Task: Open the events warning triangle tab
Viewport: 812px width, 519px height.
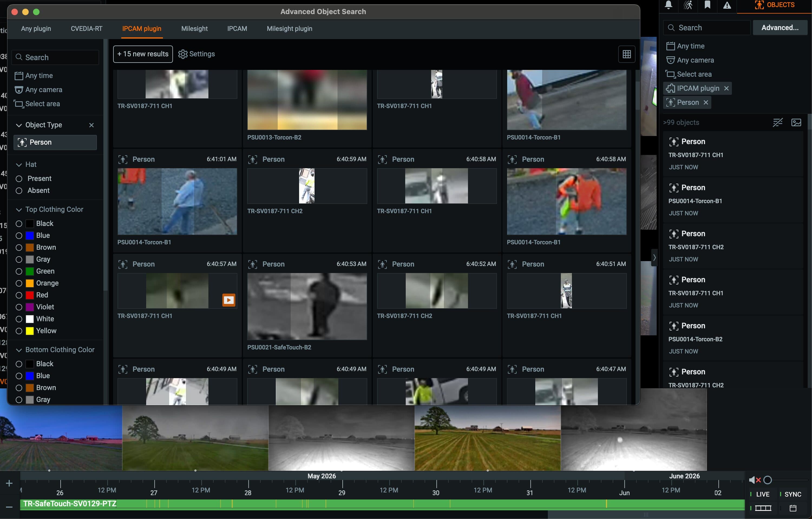Action: (727, 5)
